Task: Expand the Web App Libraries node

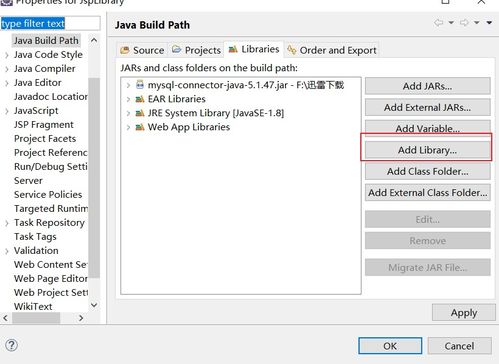Action: pyautogui.click(x=128, y=127)
